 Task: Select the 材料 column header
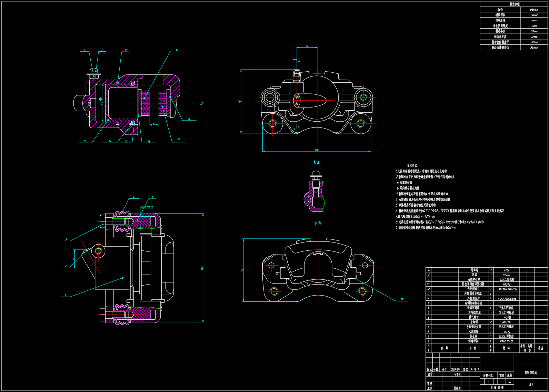[x=506, y=348]
